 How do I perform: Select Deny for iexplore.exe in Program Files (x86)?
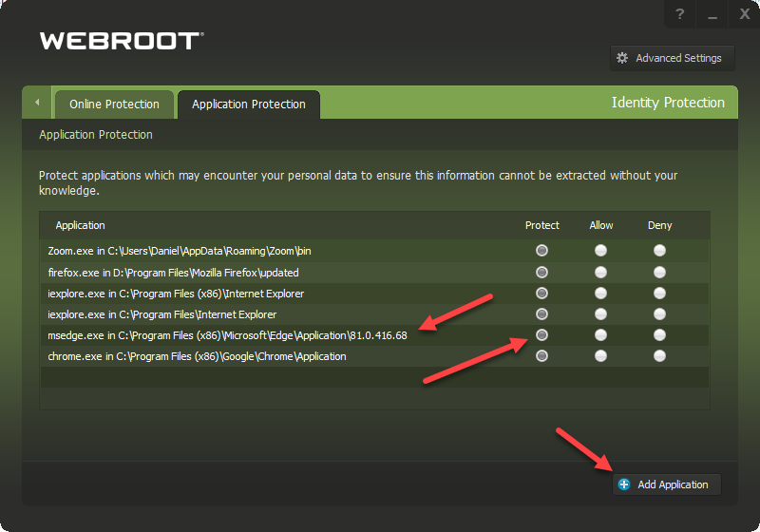pos(659,294)
